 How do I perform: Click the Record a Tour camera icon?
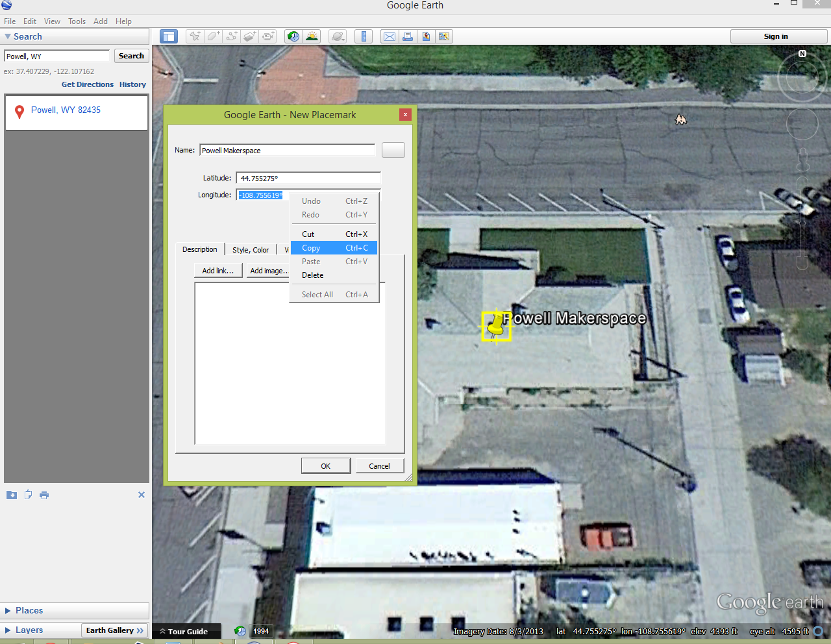[268, 36]
